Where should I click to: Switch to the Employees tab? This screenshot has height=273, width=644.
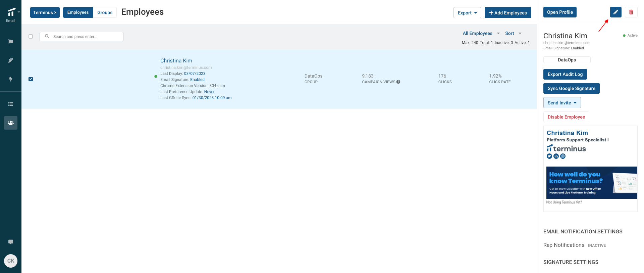[78, 12]
